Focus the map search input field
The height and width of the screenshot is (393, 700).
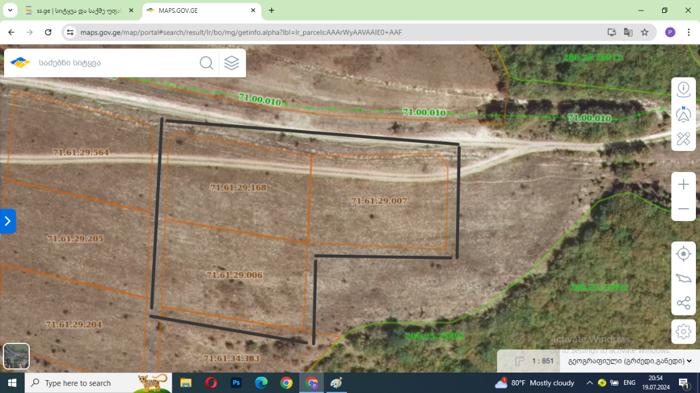[116, 63]
